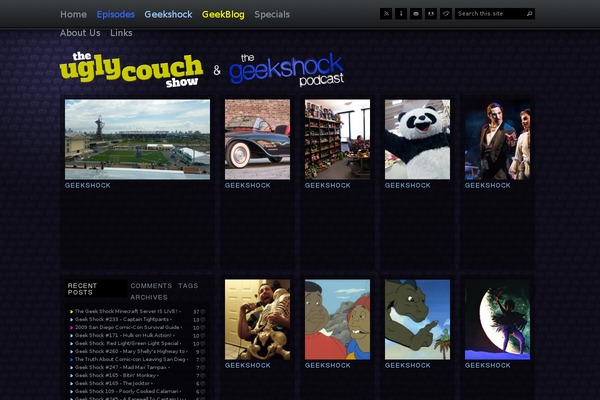600x400 pixels.
Task: Open the Episodes menu
Action: [x=116, y=15]
